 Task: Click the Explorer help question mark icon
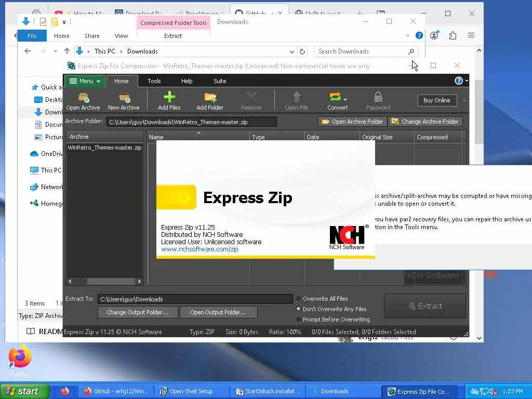419,35
